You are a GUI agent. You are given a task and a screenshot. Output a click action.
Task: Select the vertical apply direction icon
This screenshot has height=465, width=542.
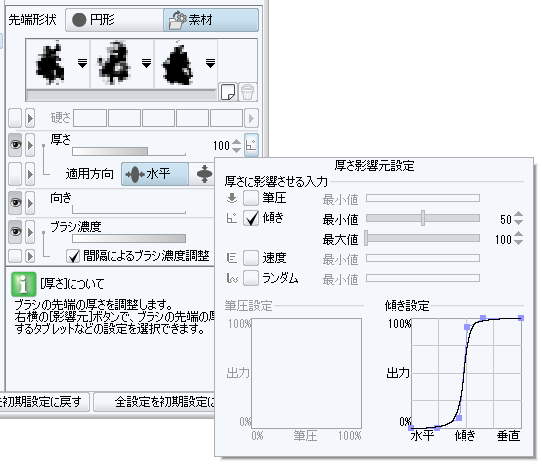tap(204, 174)
